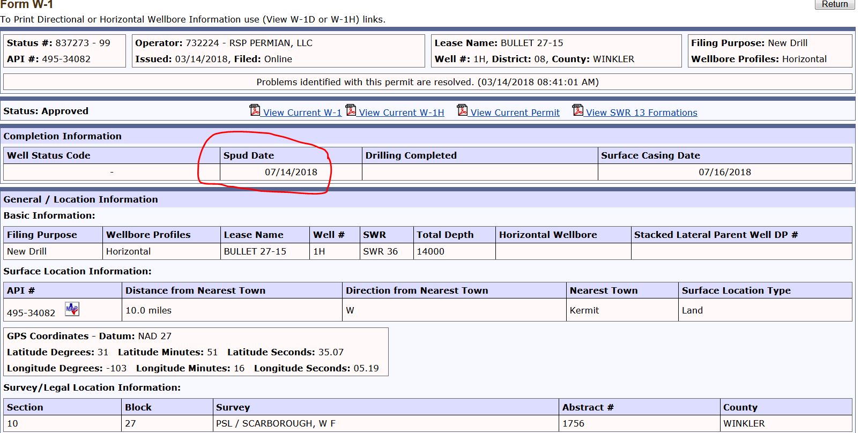
Task: Open the View Current W-1H link
Action: (x=401, y=113)
